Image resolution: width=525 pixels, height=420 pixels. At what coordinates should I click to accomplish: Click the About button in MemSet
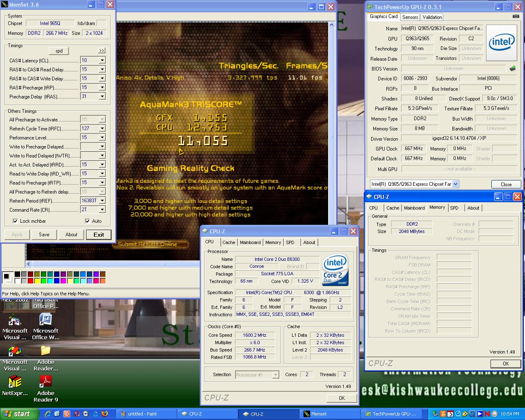[x=71, y=235]
